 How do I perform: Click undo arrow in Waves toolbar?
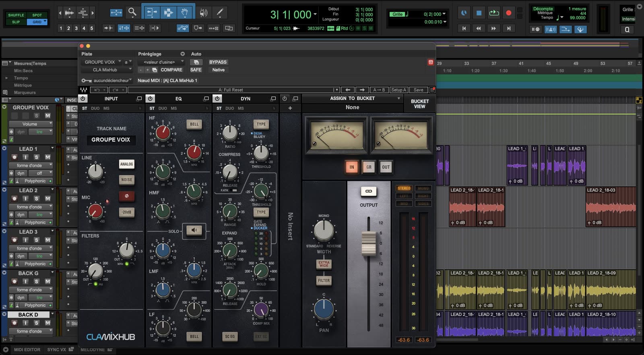pos(99,90)
